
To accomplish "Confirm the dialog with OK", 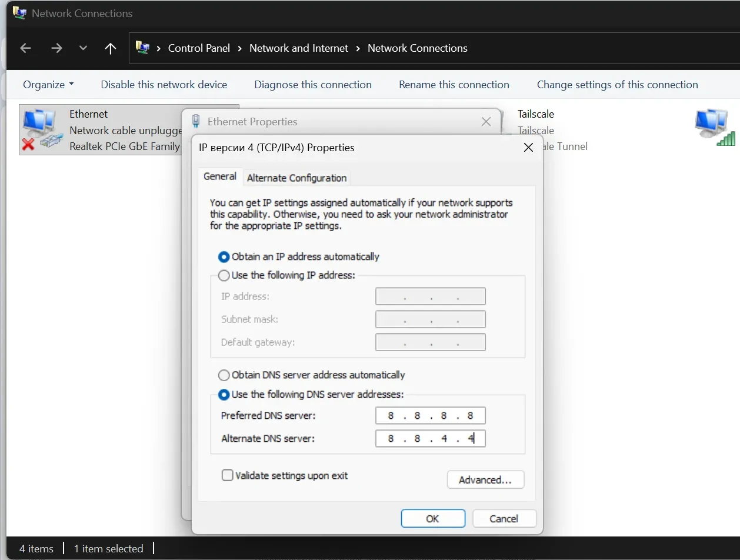I will pos(432,519).
